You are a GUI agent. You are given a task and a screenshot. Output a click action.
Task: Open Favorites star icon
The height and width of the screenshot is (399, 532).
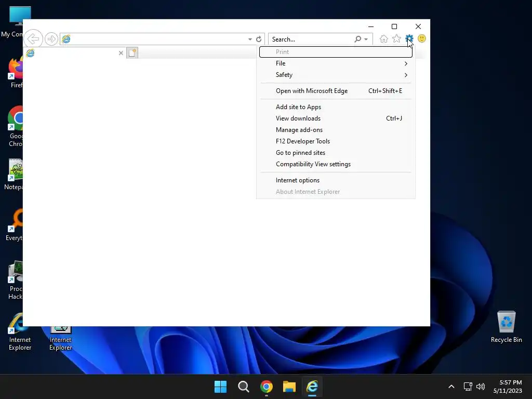[x=396, y=38]
